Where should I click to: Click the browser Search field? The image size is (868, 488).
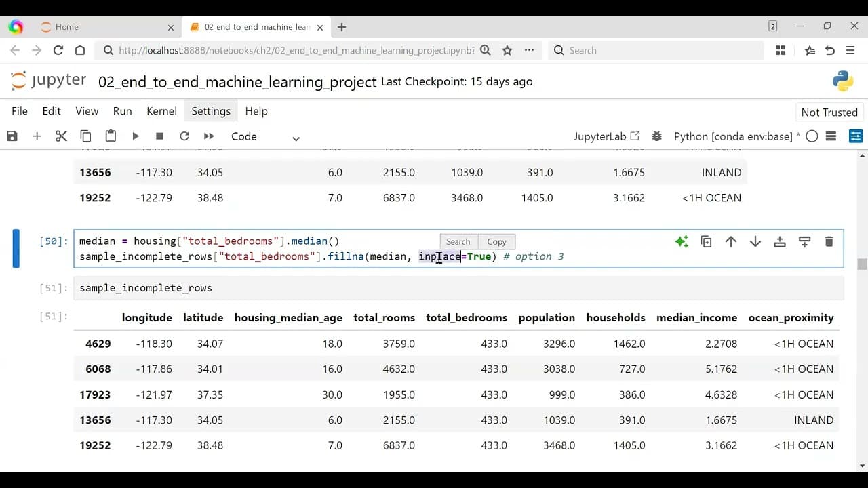(x=655, y=50)
